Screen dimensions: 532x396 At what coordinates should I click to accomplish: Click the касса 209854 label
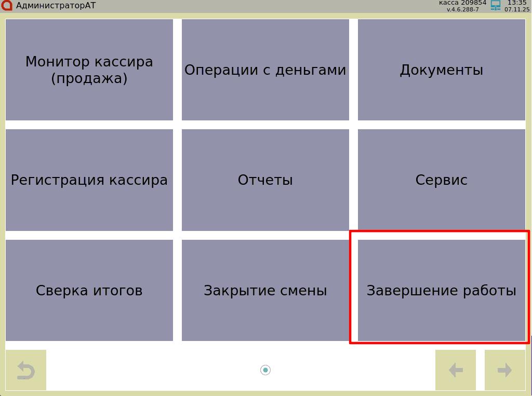click(462, 3)
